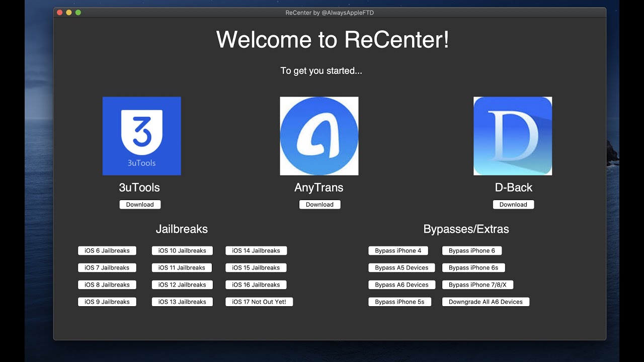This screenshot has height=362, width=644.
Task: Open iOS 6 Jailbreaks
Action: (x=107, y=250)
